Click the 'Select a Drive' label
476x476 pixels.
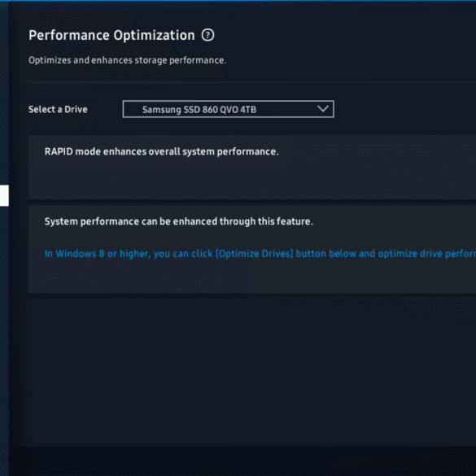(x=58, y=109)
